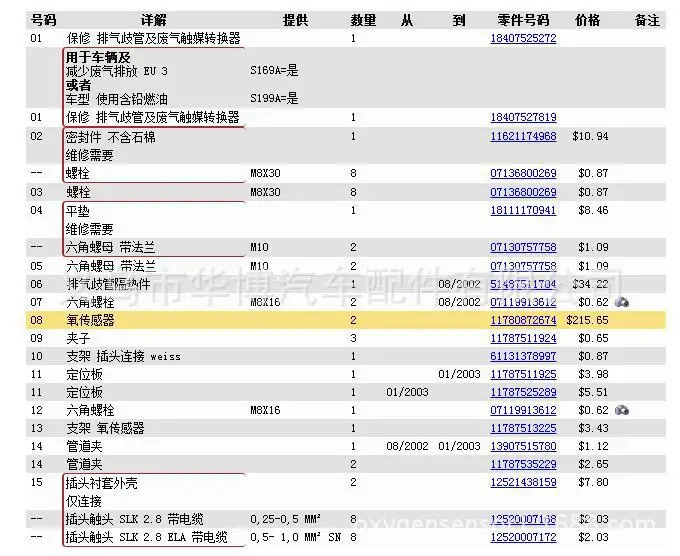The width and height of the screenshot is (680, 556).
Task: Click the 价格 column header
Action: point(587,20)
